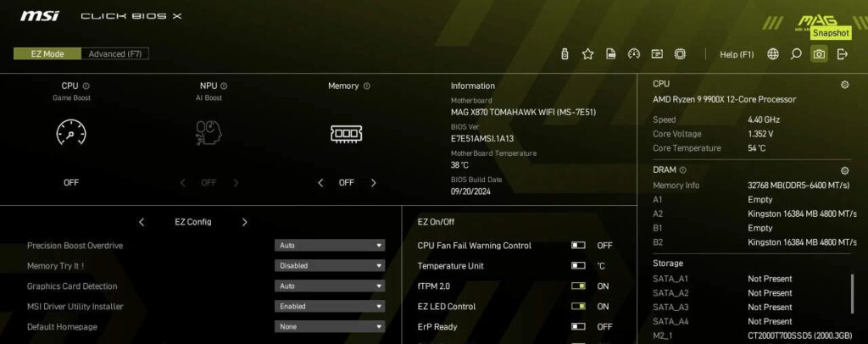
Task: Click right arrow beside NPU OFF
Action: (x=236, y=182)
